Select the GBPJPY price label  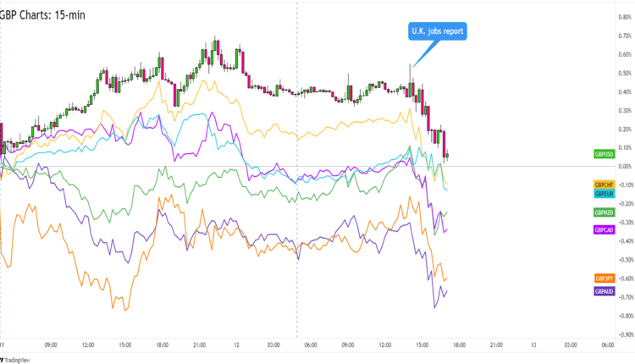pos(604,279)
